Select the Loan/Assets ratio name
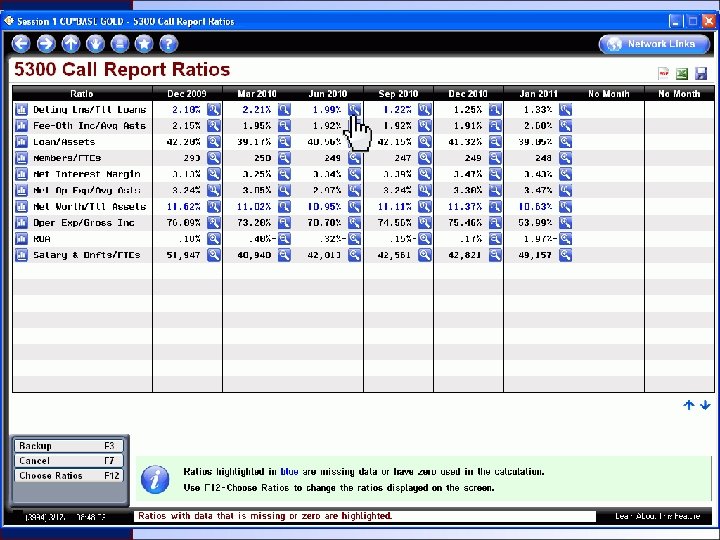720x540 pixels. point(64,142)
